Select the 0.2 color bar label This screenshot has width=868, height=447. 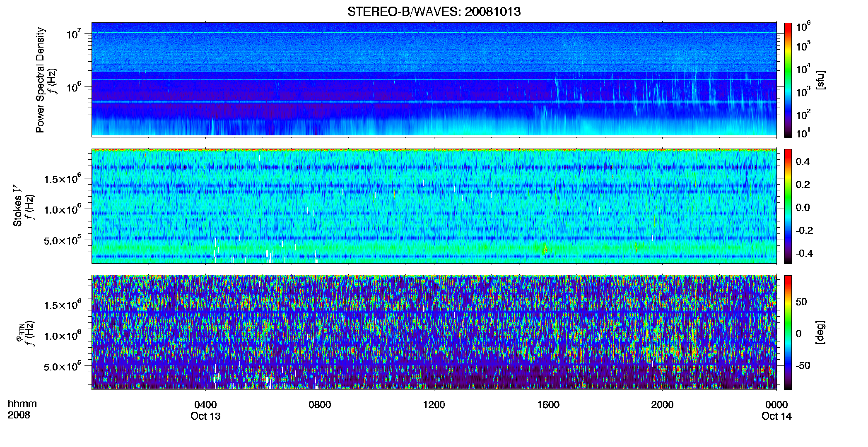click(x=803, y=185)
